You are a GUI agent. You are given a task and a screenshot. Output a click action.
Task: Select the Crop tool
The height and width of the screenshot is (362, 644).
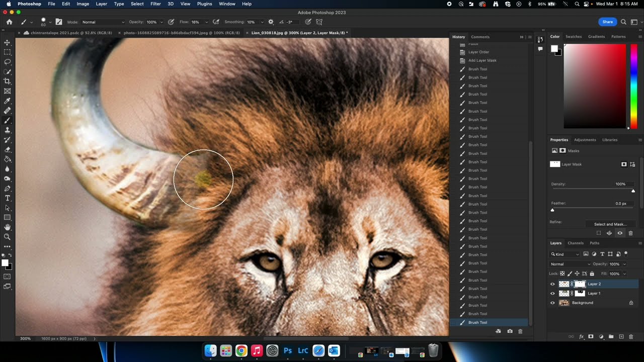point(8,81)
